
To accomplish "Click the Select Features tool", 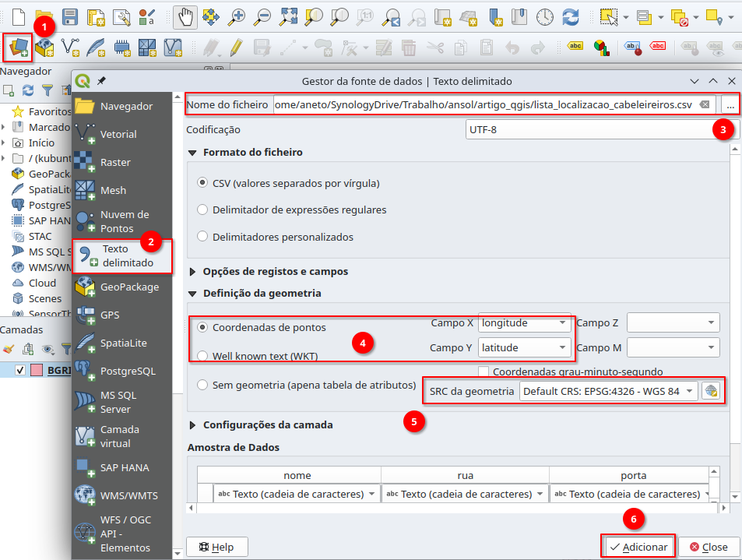I will point(609,17).
